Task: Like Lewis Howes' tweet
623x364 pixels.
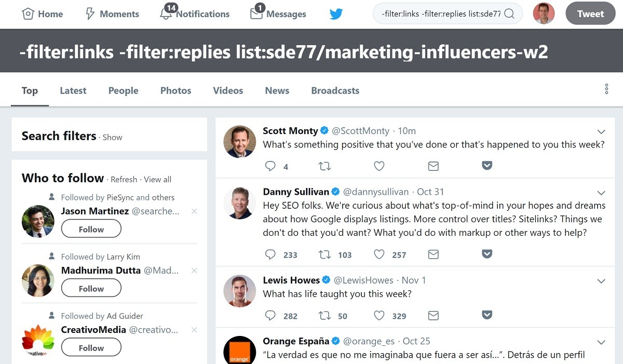Action: click(380, 315)
